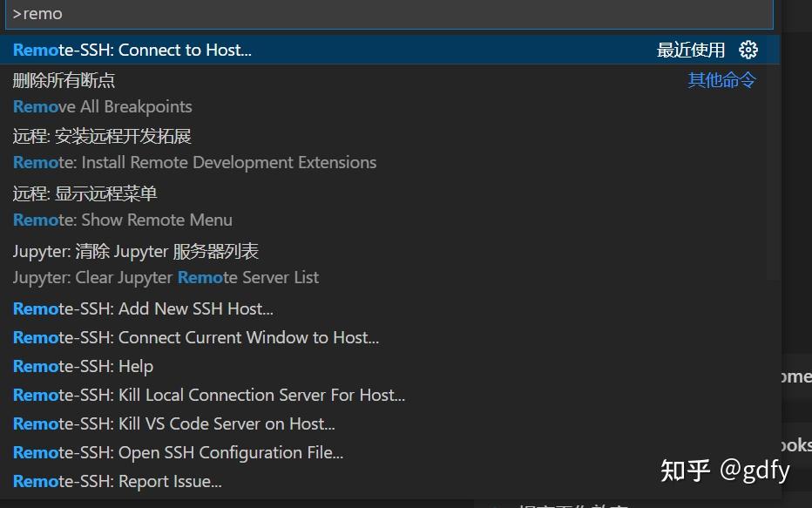812x508 pixels.
Task: Select "Remote-SSH: Connect to Host..." command
Action: pyautogui.click(x=132, y=50)
